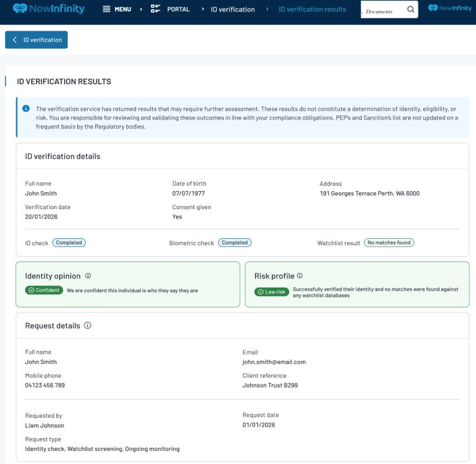Click the green Confident status badge
Image resolution: width=476 pixels, height=464 pixels.
[x=44, y=291]
